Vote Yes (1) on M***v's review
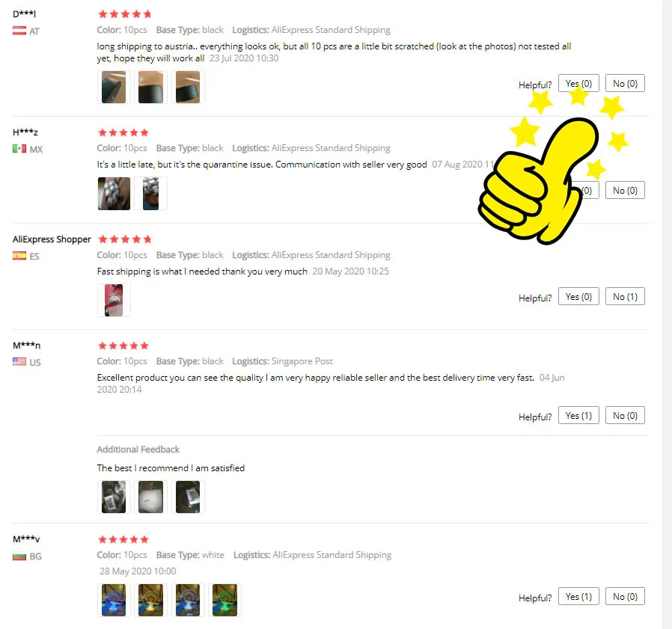672x629 pixels. tap(578, 596)
